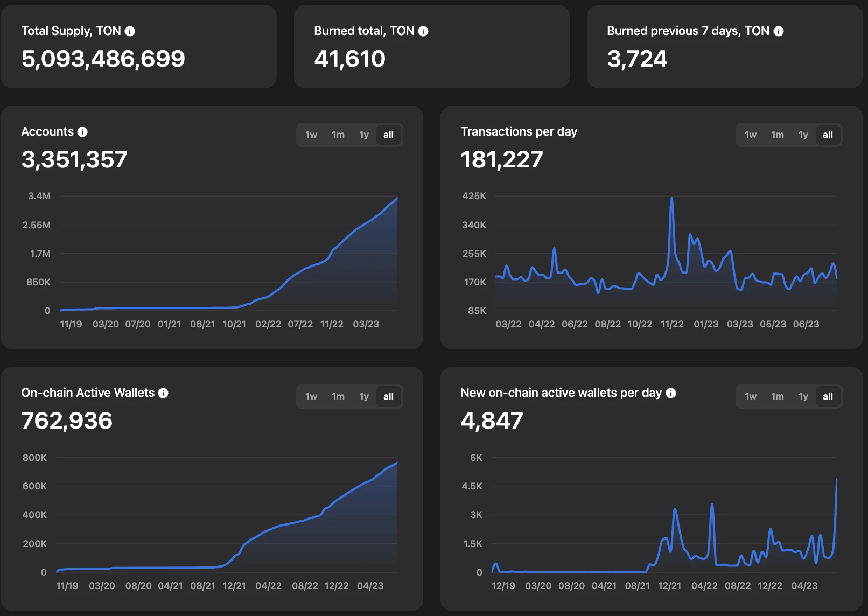Click the 06/23 date label on Transactions chart
The width and height of the screenshot is (868, 616).
point(806,324)
